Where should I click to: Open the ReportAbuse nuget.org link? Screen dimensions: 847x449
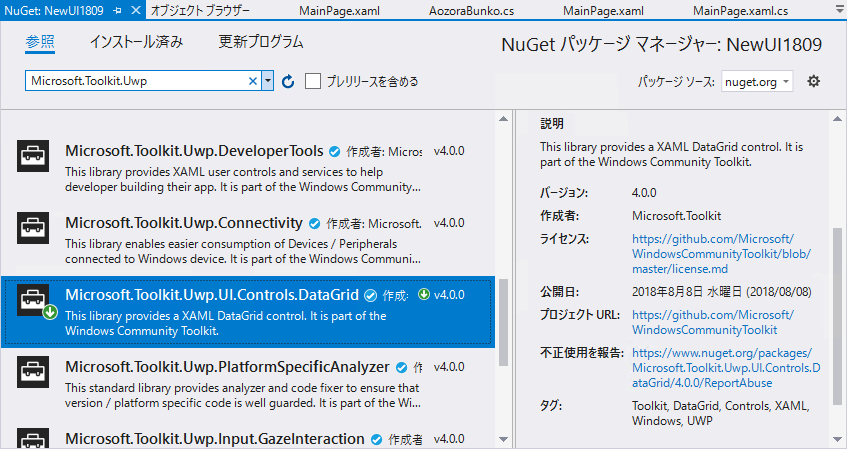[726, 368]
